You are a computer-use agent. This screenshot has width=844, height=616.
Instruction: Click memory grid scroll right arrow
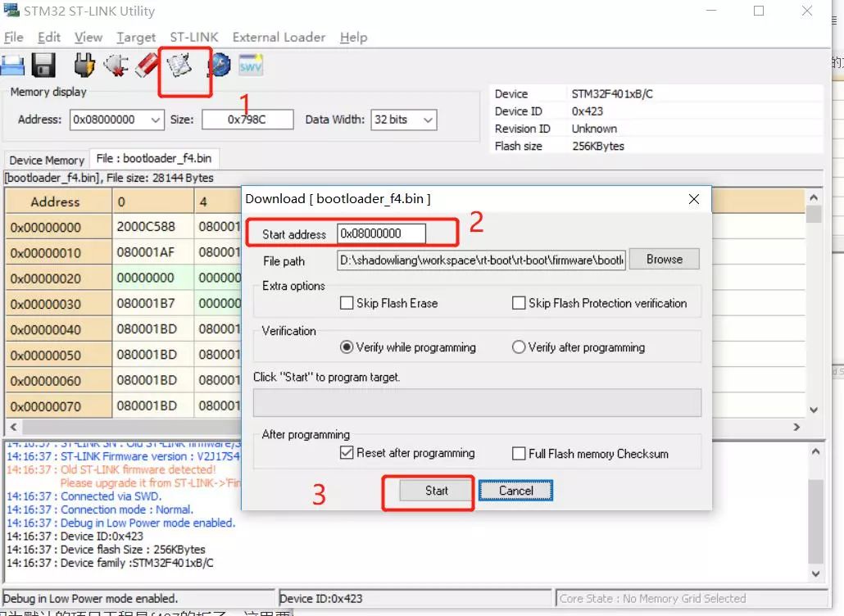[796, 427]
